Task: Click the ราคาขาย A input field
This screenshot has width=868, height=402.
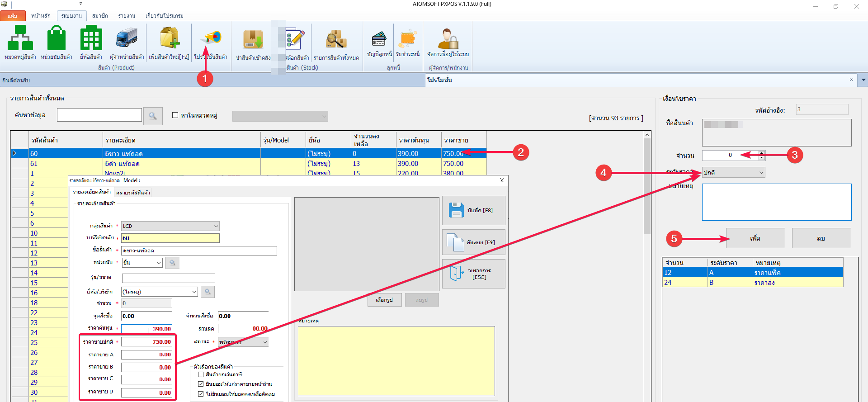Action: [x=146, y=355]
